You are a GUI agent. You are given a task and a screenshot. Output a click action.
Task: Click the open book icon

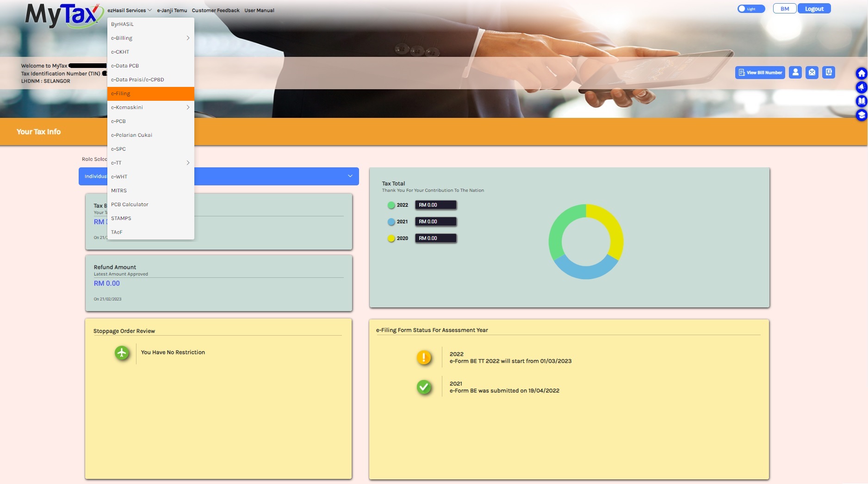pyautogui.click(x=861, y=101)
